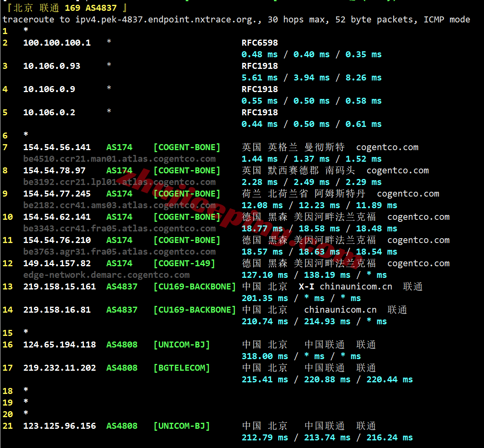
Task: Select IP address 154.54.76.210
Action: coord(57,240)
